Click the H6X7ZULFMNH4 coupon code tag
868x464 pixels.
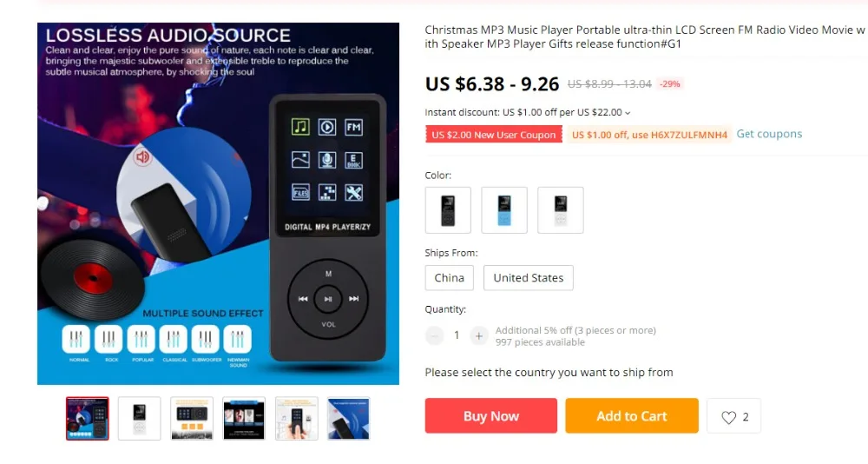(649, 135)
